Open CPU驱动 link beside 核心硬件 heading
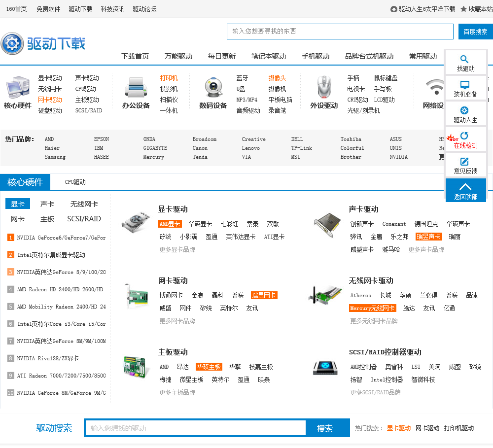 (x=75, y=182)
